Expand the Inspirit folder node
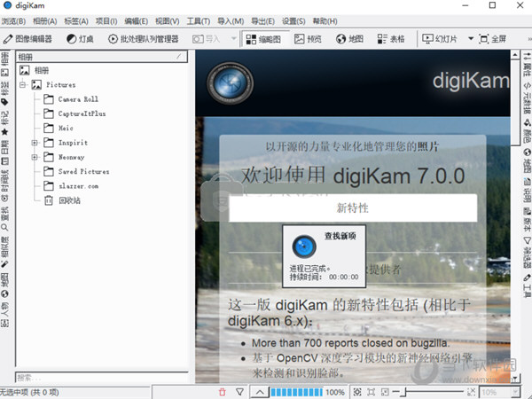The width and height of the screenshot is (532, 399). 35,143
